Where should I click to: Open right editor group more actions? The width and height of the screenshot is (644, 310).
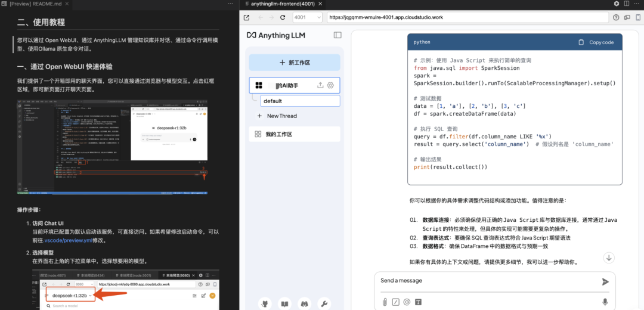[638, 4]
